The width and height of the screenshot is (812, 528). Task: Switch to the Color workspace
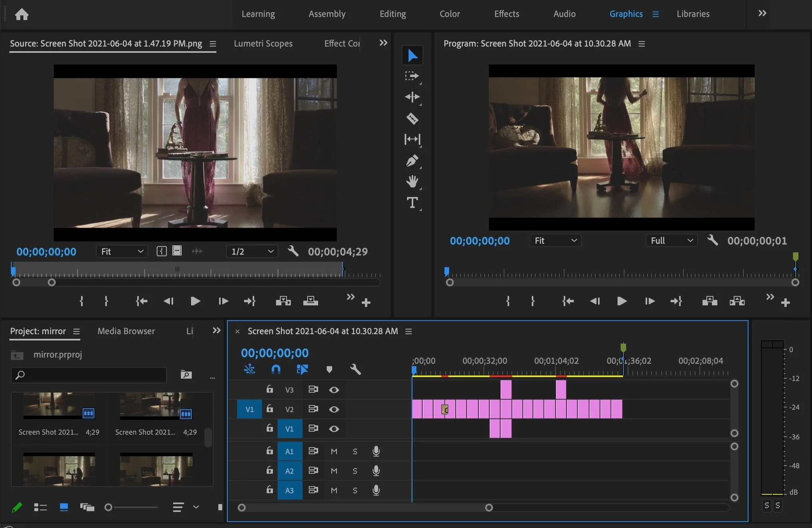click(x=450, y=14)
